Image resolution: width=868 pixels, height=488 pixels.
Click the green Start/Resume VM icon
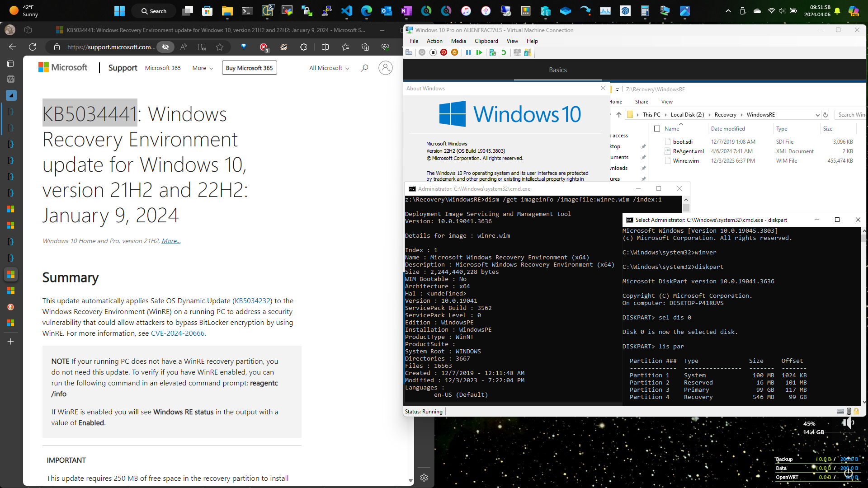tap(479, 52)
